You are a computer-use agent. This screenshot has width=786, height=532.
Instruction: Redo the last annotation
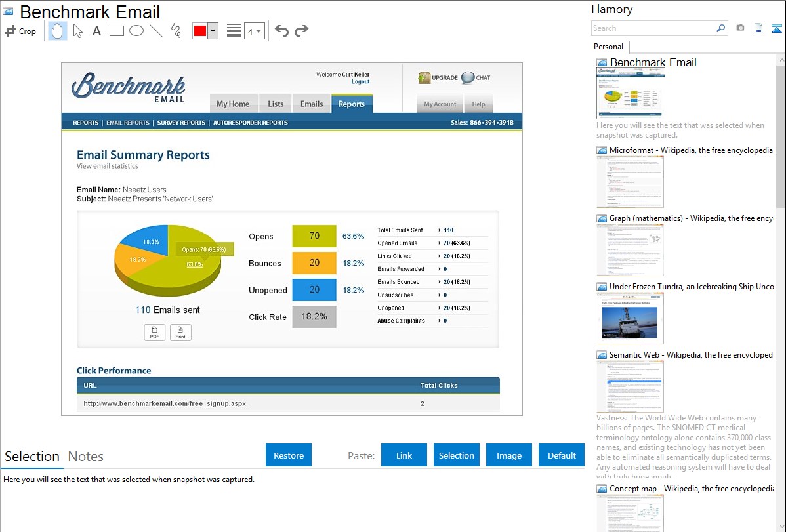(x=301, y=31)
